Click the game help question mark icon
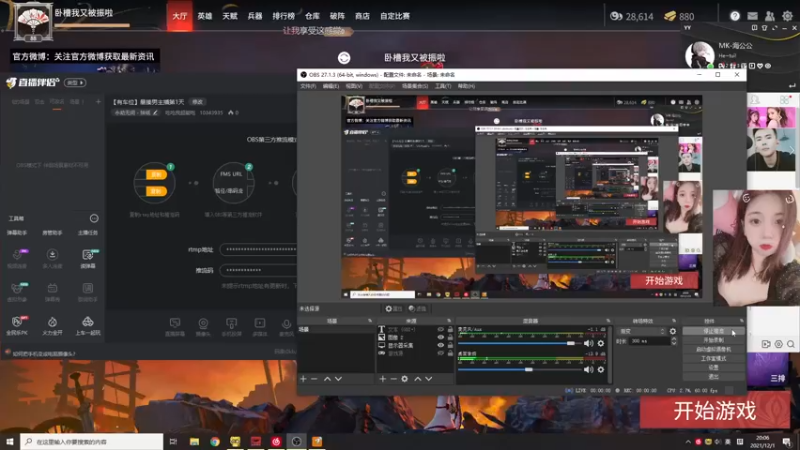 [x=735, y=16]
